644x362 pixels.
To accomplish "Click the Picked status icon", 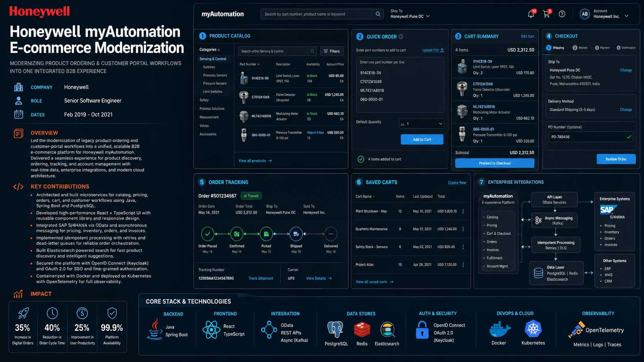I will click(x=266, y=234).
